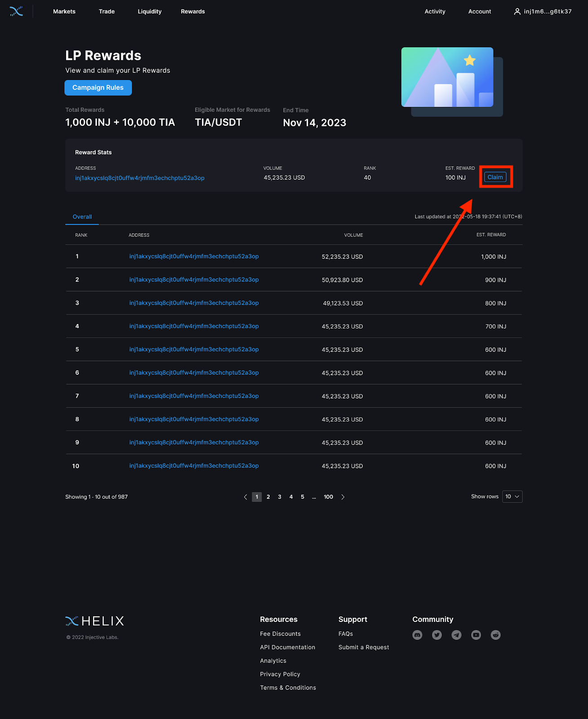
Task: Jump to page 100 of the leaderboard
Action: tap(329, 497)
